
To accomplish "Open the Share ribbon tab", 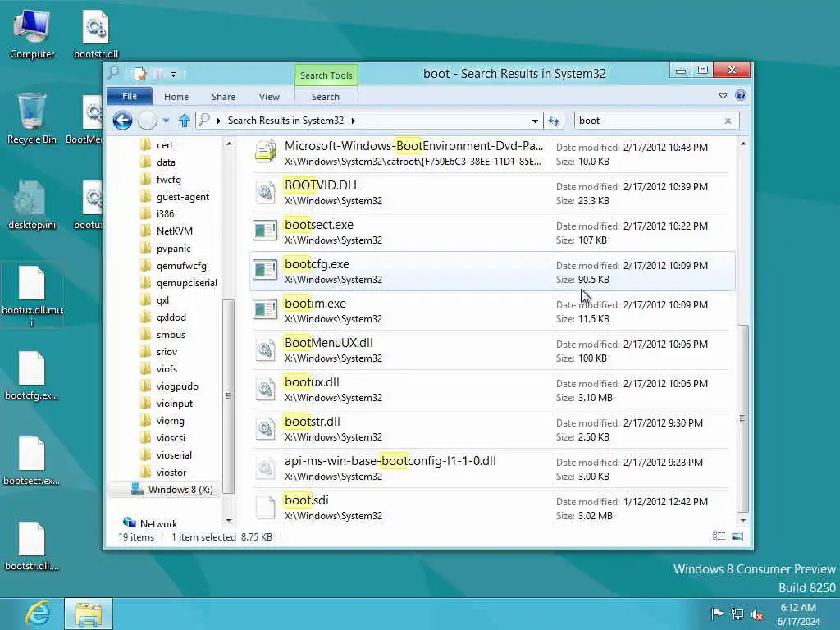I will pos(223,97).
